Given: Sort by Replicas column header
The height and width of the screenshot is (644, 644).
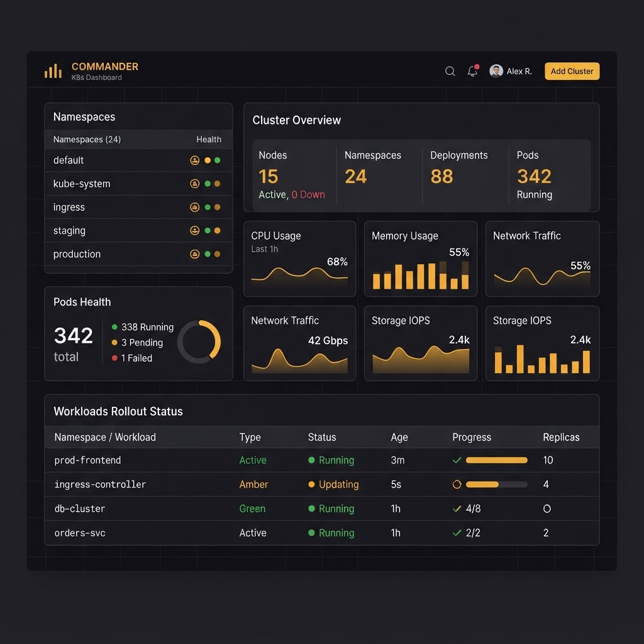Looking at the screenshot, I should coord(561,437).
